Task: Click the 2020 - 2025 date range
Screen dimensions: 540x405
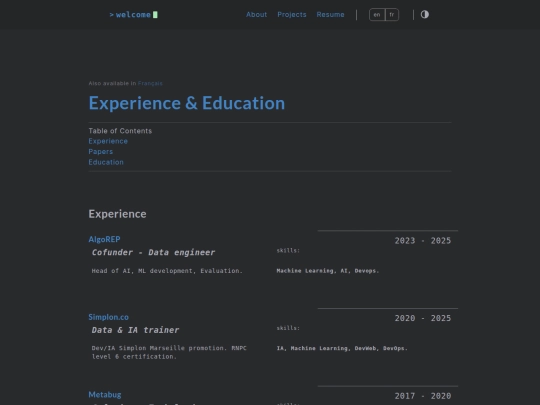Action: tap(423, 318)
